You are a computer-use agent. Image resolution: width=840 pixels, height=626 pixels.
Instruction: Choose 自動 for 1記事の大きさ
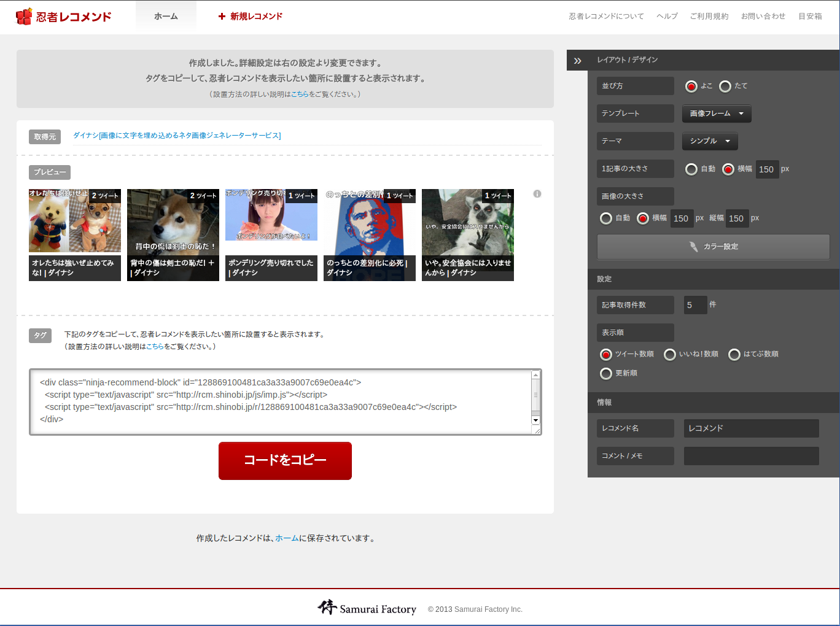tap(691, 169)
